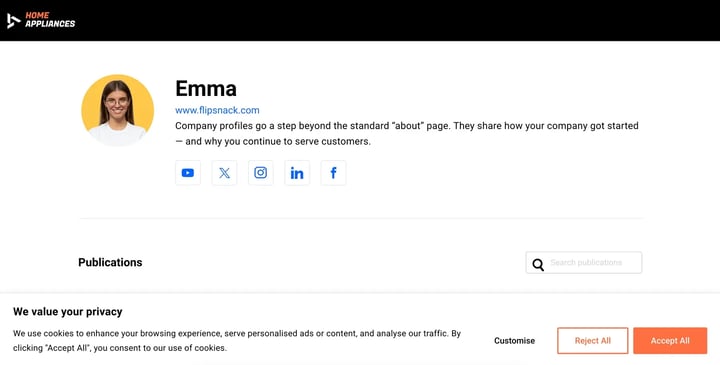Click the Emma profile name heading
The width and height of the screenshot is (720, 365).
(206, 88)
